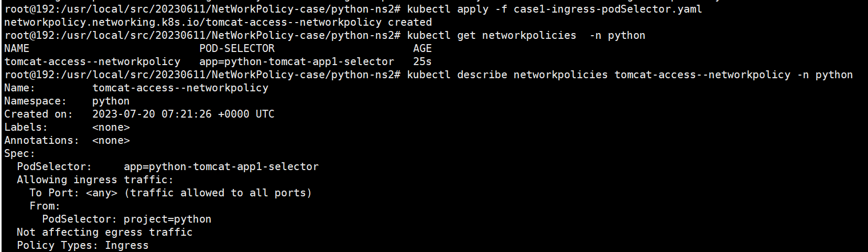Click the "Policy Types: Ingress" line
The image size is (868, 252).
[x=83, y=245]
